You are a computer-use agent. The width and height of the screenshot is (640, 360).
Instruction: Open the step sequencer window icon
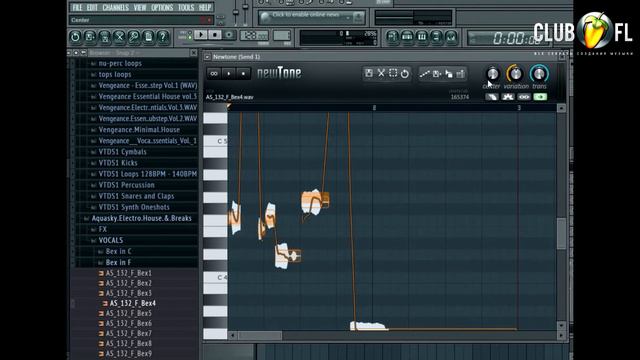(407, 37)
